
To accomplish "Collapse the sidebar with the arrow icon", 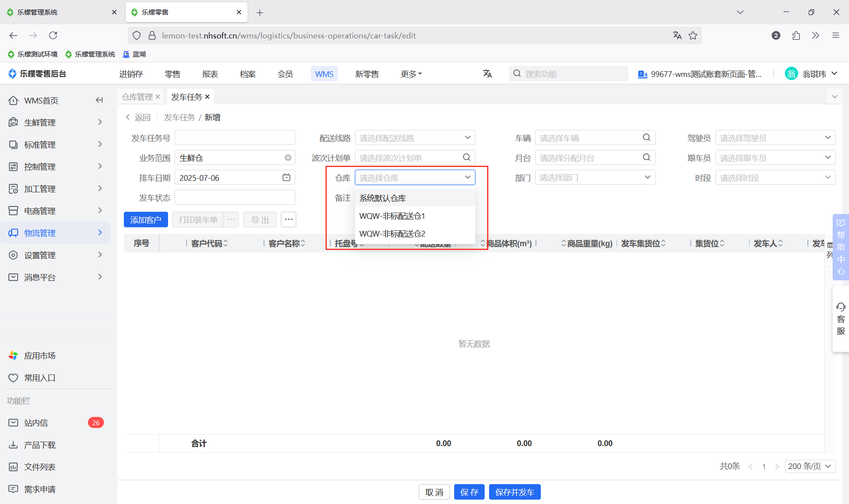I will coord(99,100).
